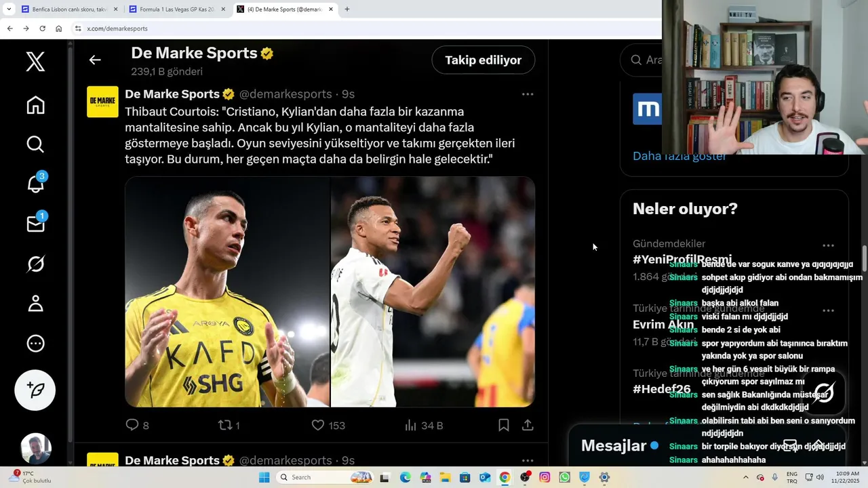Compose a new post with feather button
This screenshot has height=488, width=868.
pos(35,390)
